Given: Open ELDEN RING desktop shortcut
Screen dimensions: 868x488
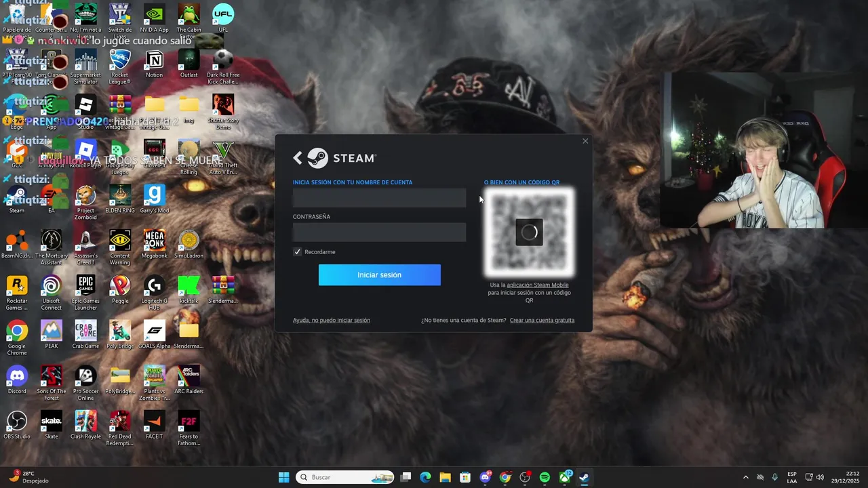Looking at the screenshot, I should click(120, 199).
